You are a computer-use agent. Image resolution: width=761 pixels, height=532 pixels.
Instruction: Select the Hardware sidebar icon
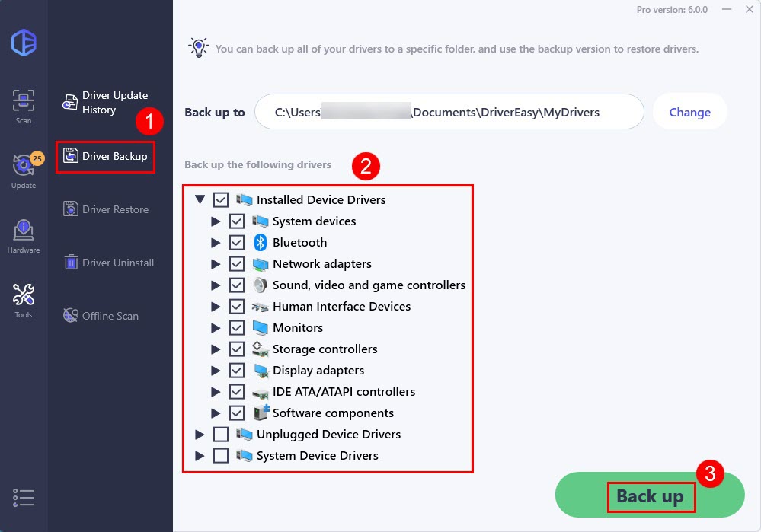tap(24, 230)
